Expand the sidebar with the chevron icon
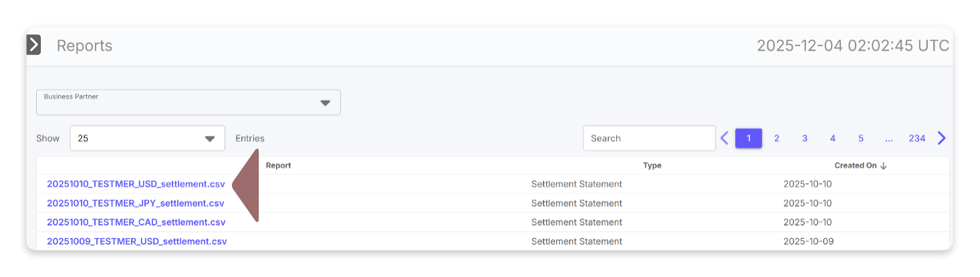This screenshot has height=277, width=980. click(x=33, y=45)
